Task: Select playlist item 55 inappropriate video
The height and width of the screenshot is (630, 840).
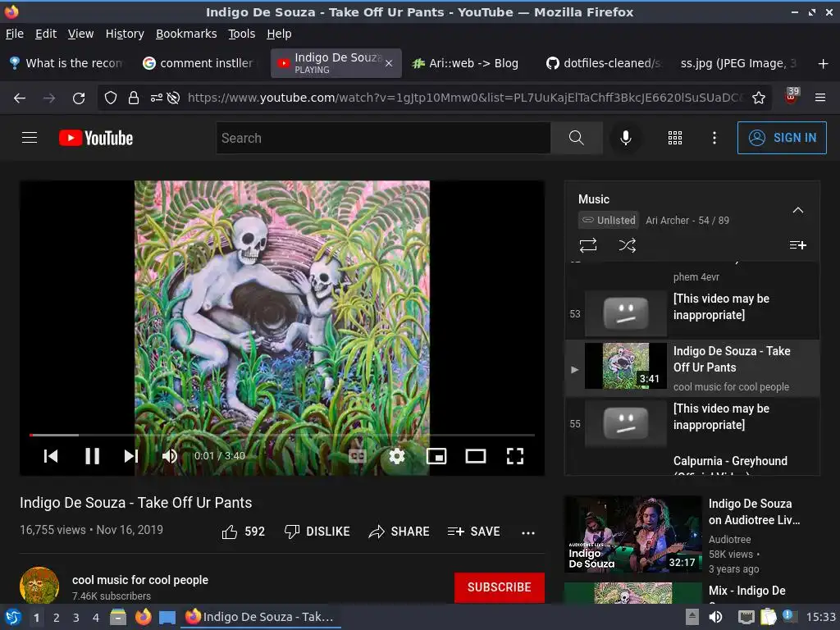Action: point(692,423)
